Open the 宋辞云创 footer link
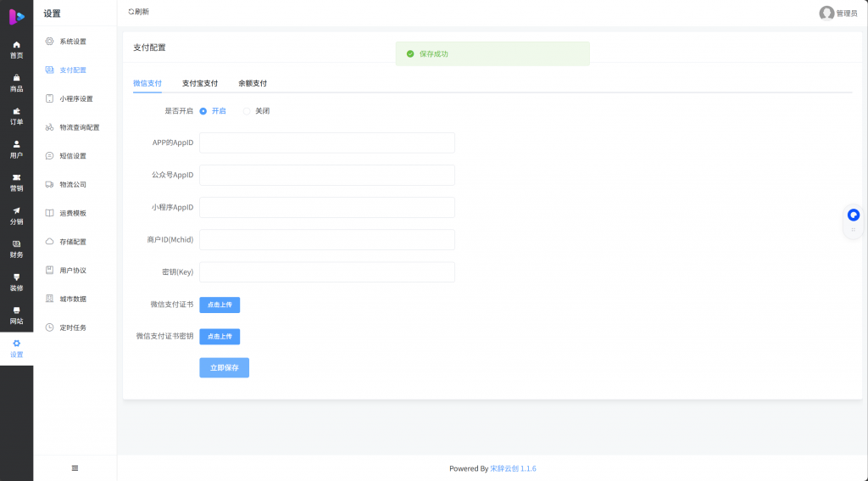This screenshot has width=868, height=481. click(x=504, y=468)
